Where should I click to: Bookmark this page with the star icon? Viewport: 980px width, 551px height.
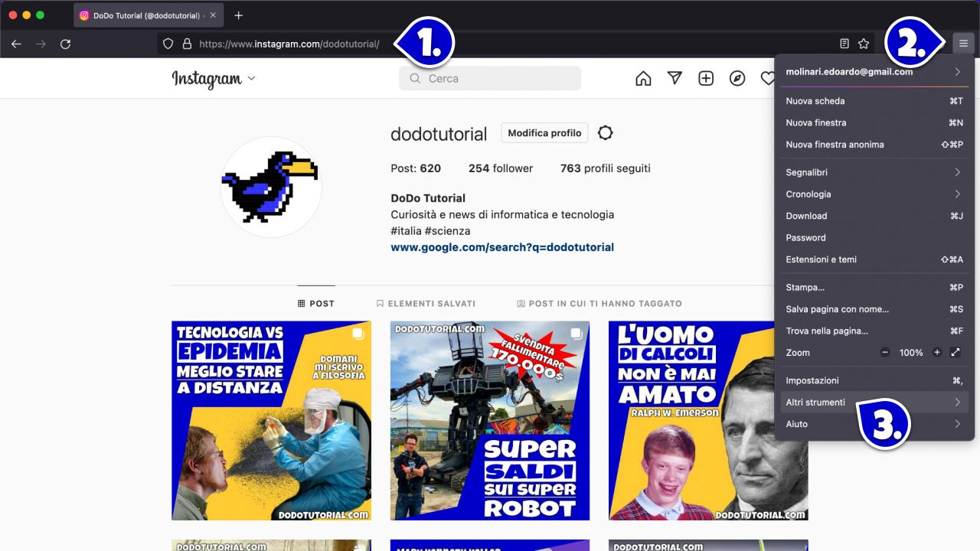coord(864,44)
